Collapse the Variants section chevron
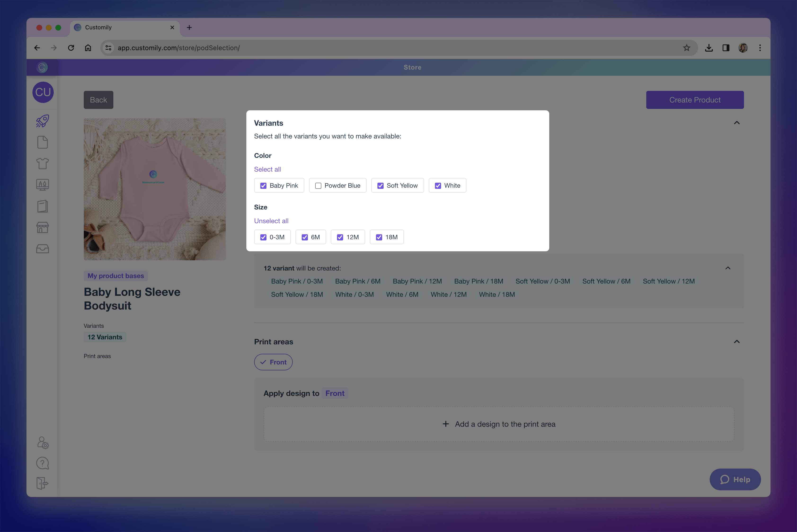 coord(737,123)
